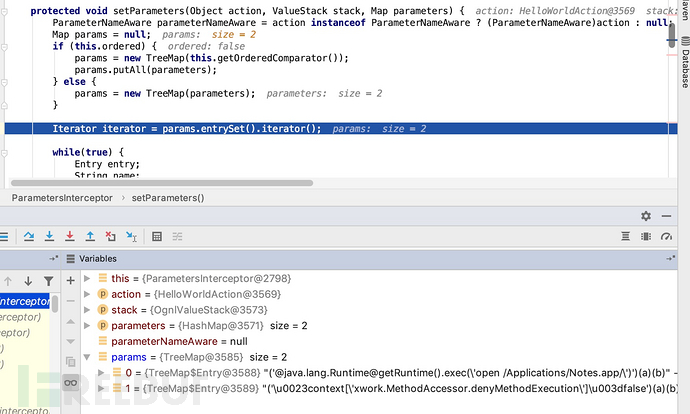Click the red Force Step Into icon

point(69,236)
